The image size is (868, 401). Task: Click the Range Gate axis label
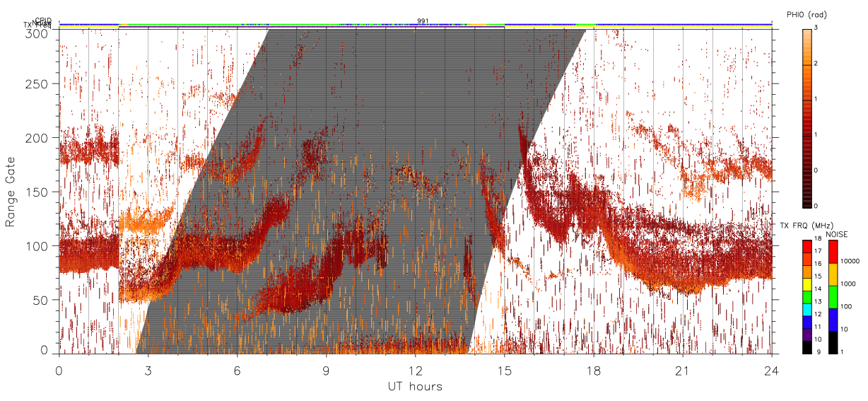11,192
